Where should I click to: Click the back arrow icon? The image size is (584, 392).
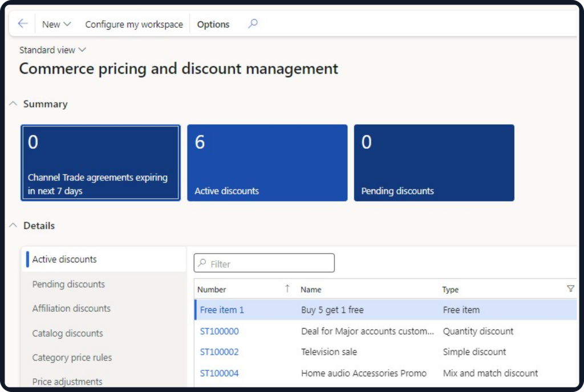23,24
